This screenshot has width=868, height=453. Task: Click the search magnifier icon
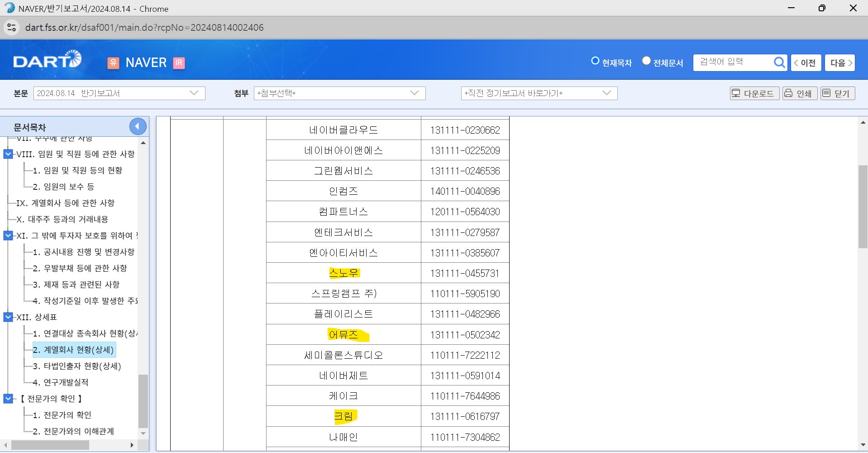pos(779,63)
